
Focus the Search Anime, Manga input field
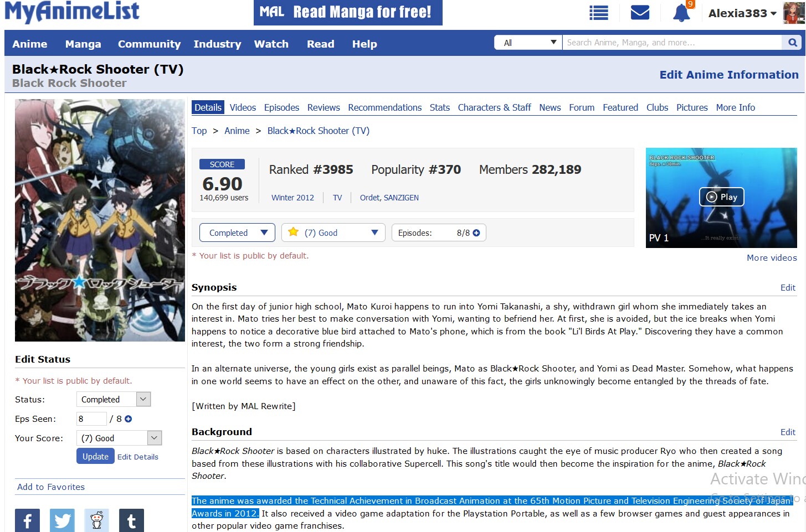click(672, 43)
